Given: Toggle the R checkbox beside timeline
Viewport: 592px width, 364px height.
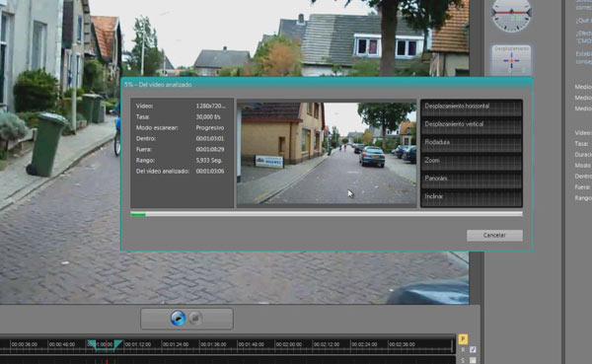Looking at the screenshot, I should click(x=473, y=350).
